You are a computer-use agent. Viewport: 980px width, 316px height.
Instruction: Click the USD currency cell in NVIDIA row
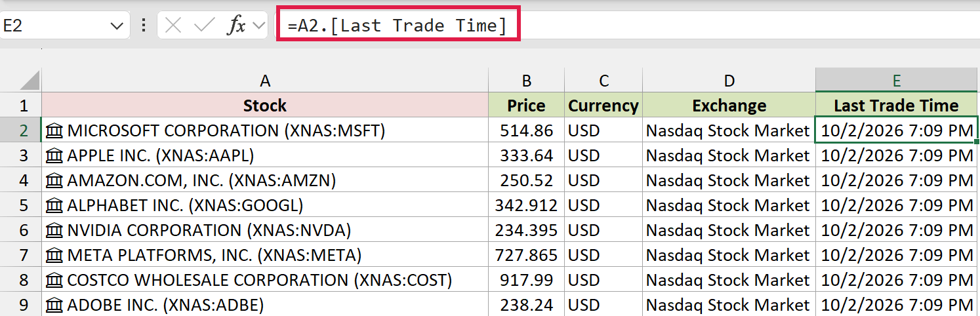coord(603,230)
